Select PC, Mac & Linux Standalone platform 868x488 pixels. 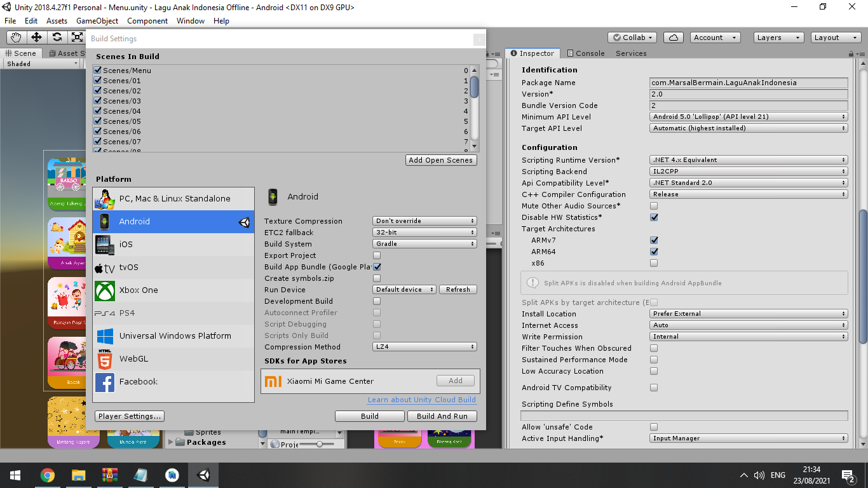coord(173,199)
